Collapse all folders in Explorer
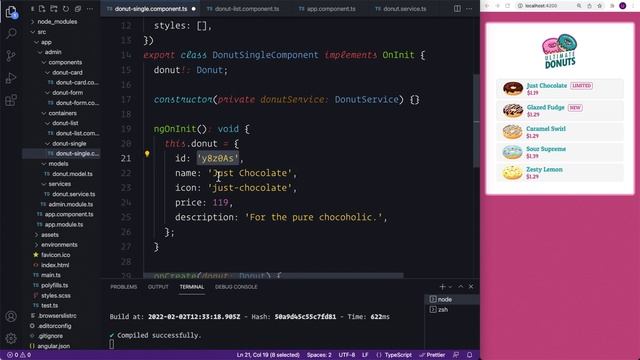Screen dimensions: 640x360 (x=78, y=9)
